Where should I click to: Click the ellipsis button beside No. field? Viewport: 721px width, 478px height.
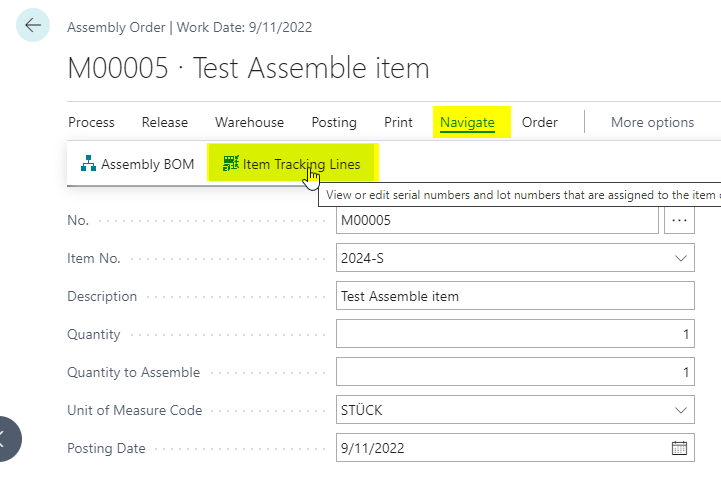pyautogui.click(x=679, y=220)
